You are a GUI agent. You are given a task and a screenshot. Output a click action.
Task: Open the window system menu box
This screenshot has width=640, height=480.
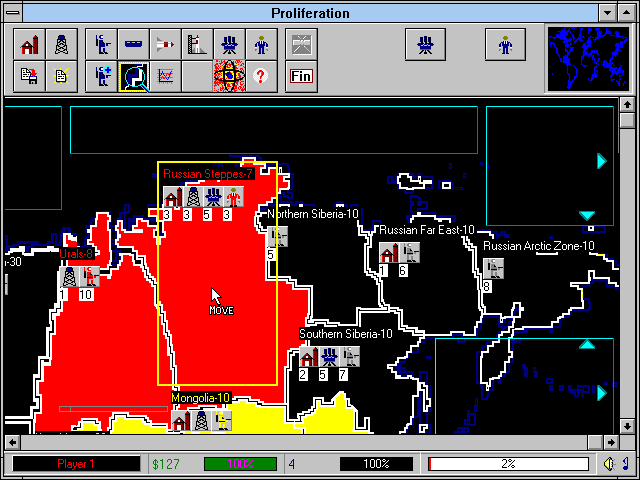point(13,13)
